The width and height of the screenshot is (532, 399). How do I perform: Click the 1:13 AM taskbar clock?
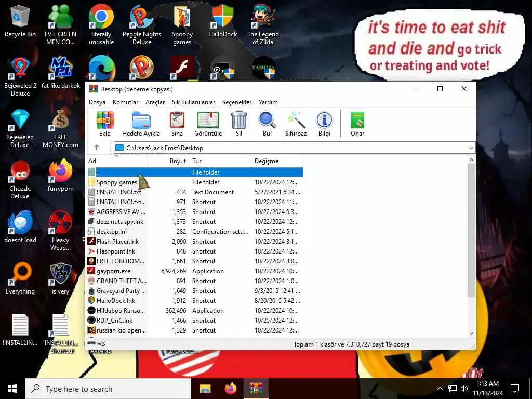tap(487, 384)
